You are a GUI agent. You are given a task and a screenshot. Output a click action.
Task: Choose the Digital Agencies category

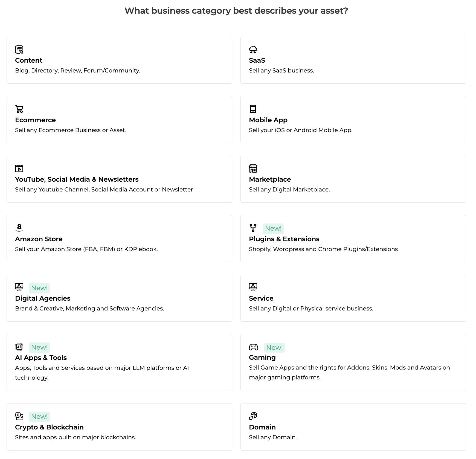point(43,298)
